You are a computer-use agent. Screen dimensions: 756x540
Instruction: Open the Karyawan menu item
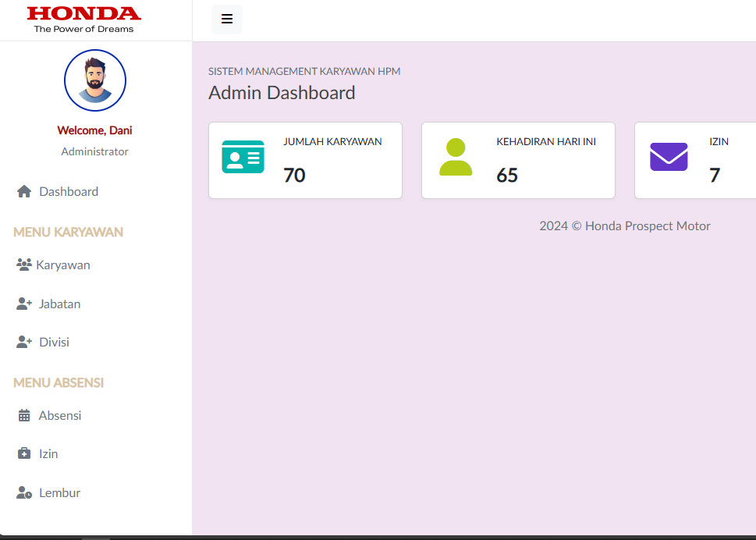63,265
